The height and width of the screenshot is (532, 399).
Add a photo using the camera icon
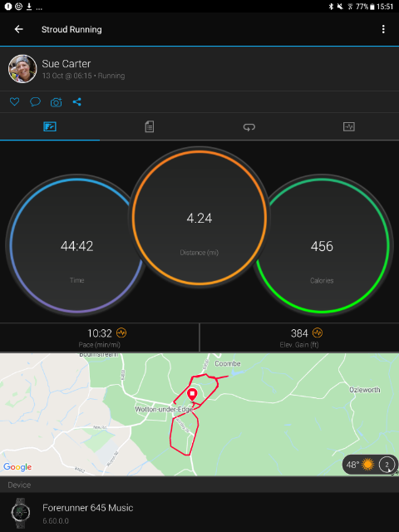click(x=57, y=101)
